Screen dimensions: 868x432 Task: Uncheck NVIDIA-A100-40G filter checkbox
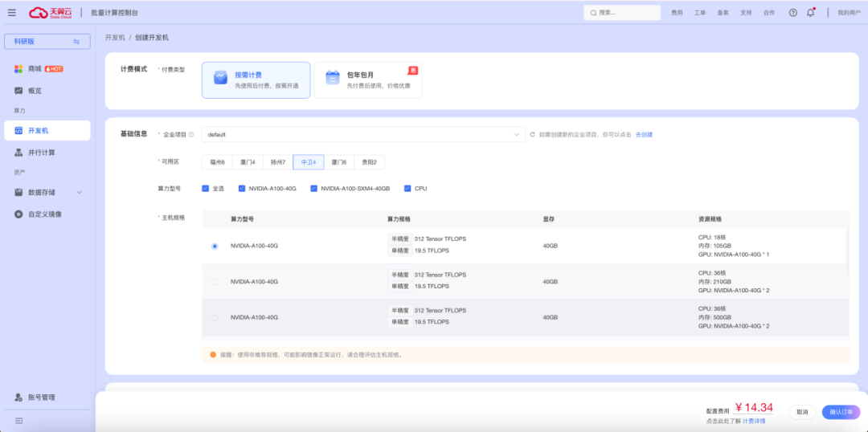pos(241,189)
